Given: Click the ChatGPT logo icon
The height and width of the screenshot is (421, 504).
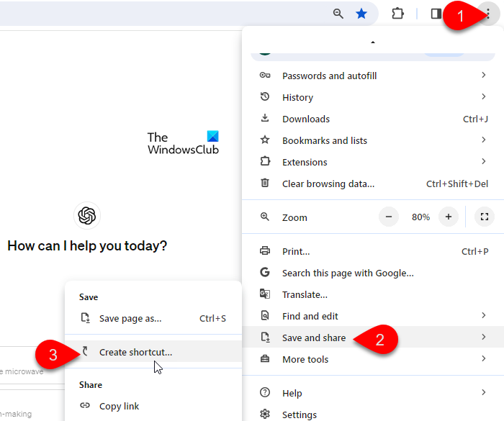Looking at the screenshot, I should coord(87,215).
